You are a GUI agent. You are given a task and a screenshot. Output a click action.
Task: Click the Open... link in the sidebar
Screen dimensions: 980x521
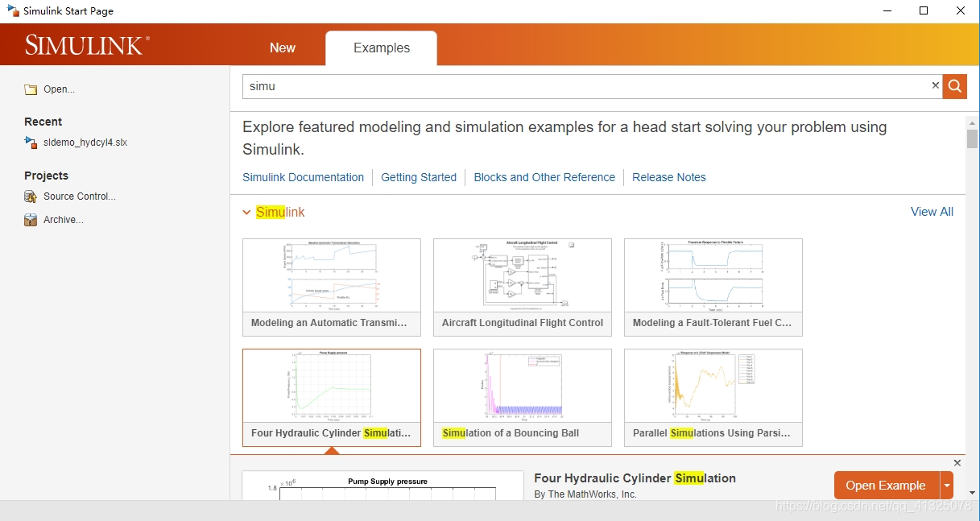59,89
